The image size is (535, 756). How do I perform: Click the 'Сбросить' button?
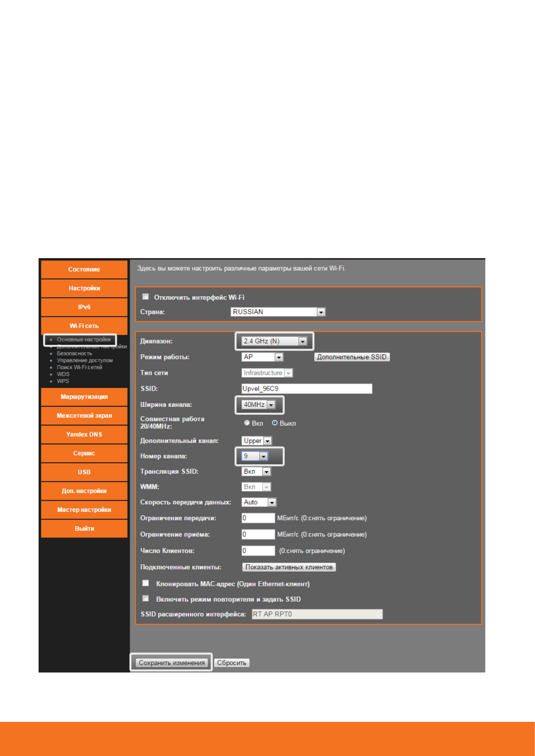point(232,663)
